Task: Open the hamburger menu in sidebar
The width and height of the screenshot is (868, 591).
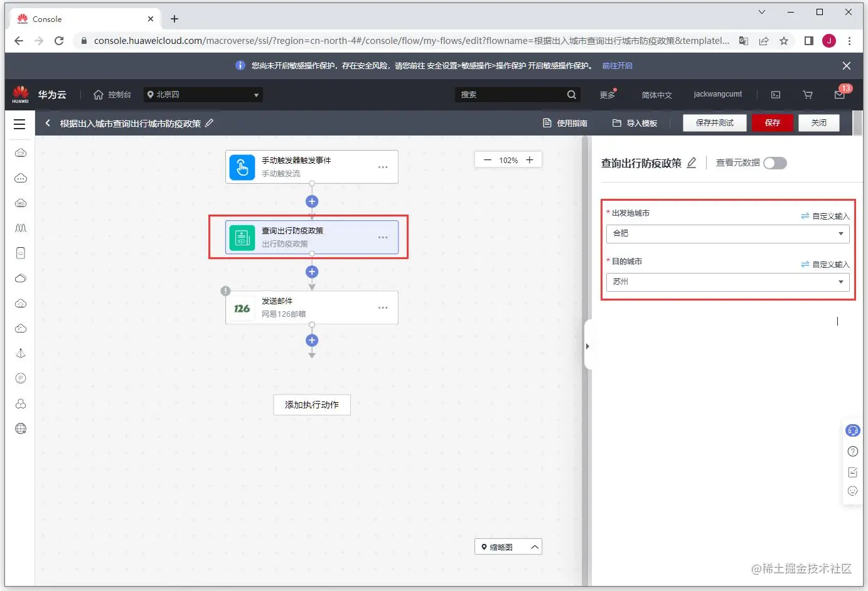Action: click(x=19, y=124)
